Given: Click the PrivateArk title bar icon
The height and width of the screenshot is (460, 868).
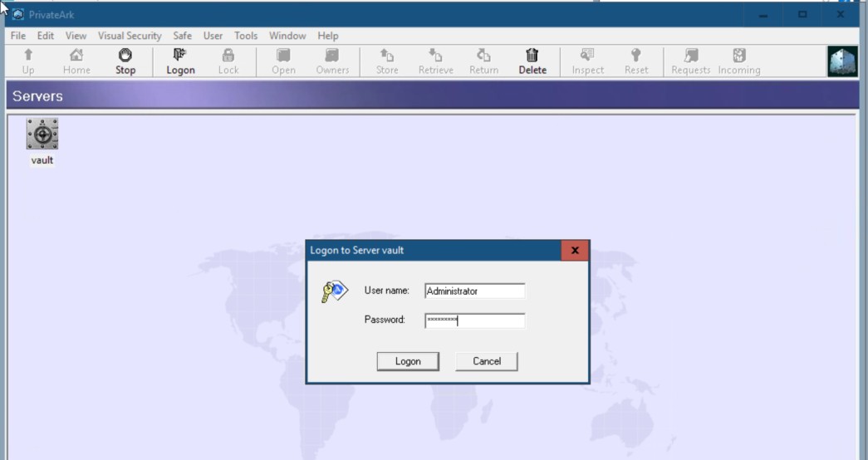Looking at the screenshot, I should [17, 14].
